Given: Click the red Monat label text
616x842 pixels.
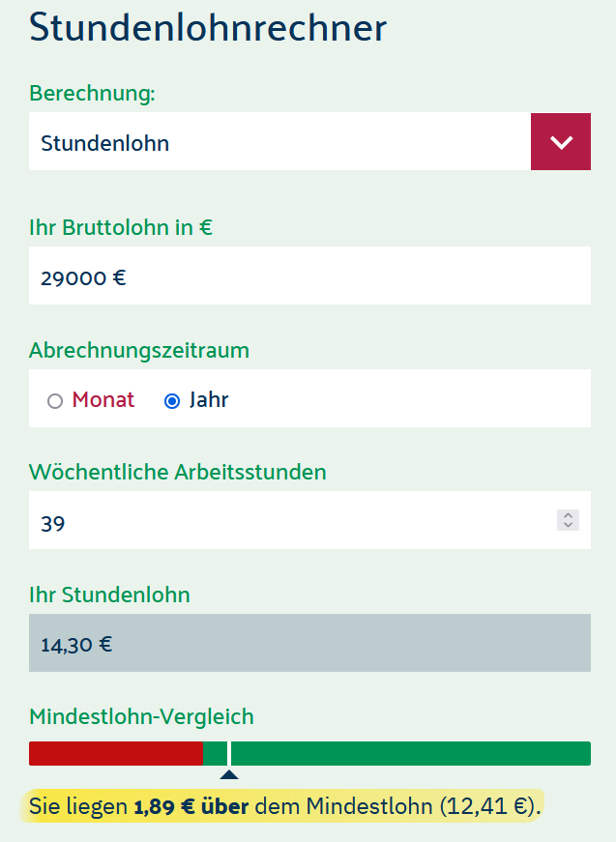Looking at the screenshot, I should [x=103, y=400].
